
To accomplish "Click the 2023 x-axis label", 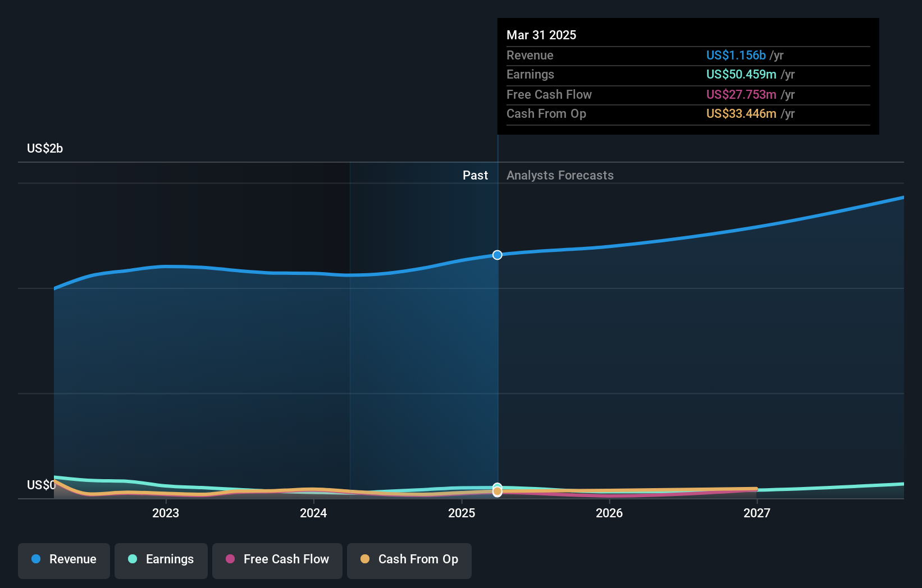I will [x=166, y=513].
